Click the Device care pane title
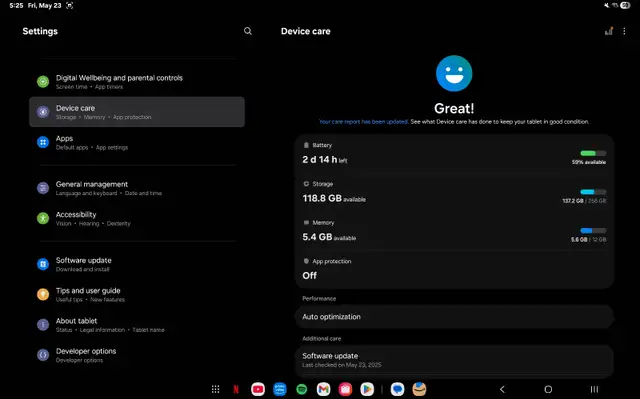 (306, 31)
